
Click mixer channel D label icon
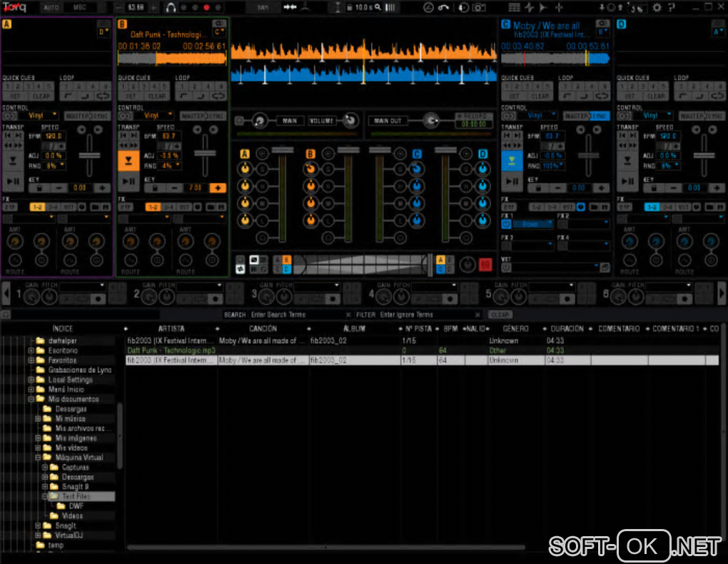[483, 153]
